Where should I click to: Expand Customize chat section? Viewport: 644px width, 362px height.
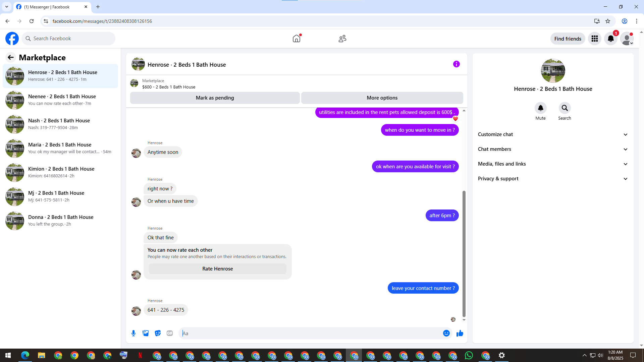[553, 134]
